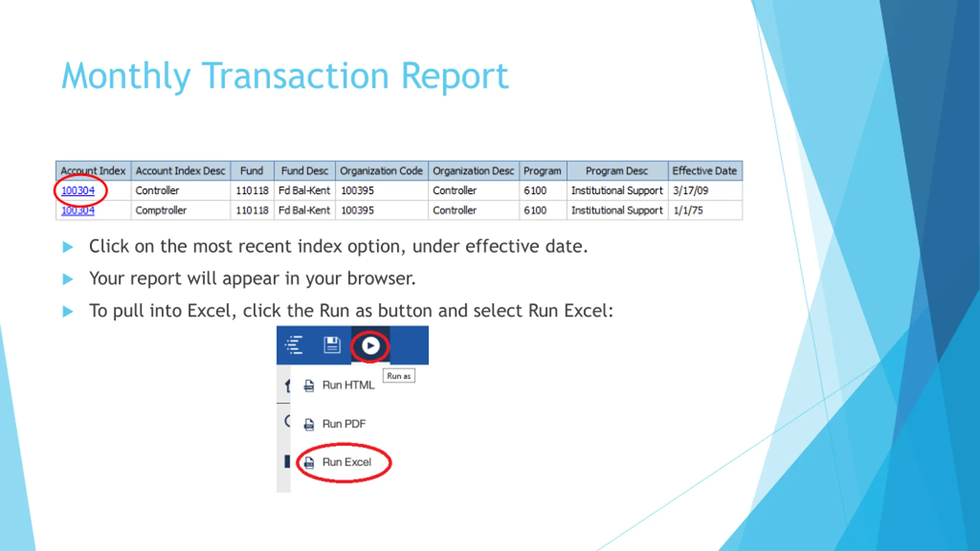Click the Organization Desc column header
The width and height of the screenshot is (980, 551).
point(473,171)
